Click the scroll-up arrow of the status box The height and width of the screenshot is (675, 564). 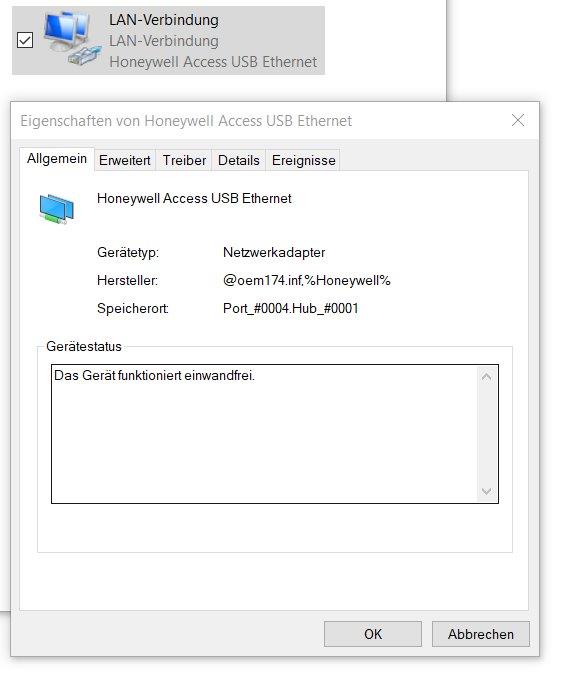point(487,377)
